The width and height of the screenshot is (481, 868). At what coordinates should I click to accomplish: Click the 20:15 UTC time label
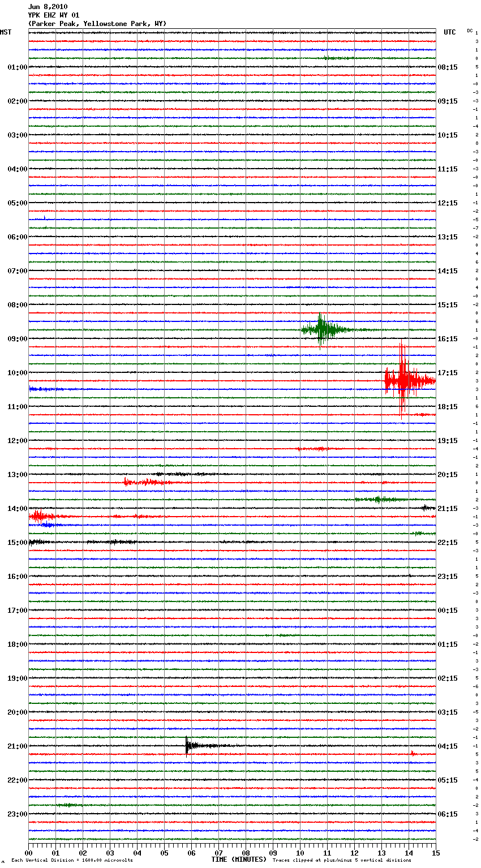[448, 475]
